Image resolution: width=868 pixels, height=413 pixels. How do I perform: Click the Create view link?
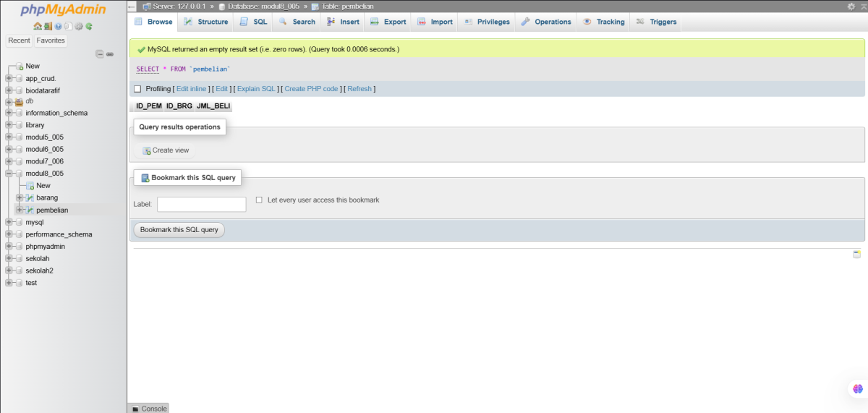(170, 150)
